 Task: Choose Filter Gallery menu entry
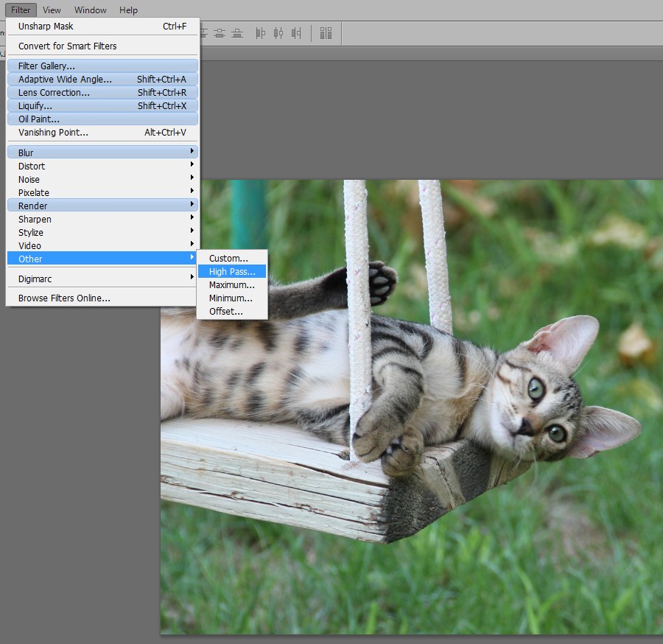tap(102, 66)
